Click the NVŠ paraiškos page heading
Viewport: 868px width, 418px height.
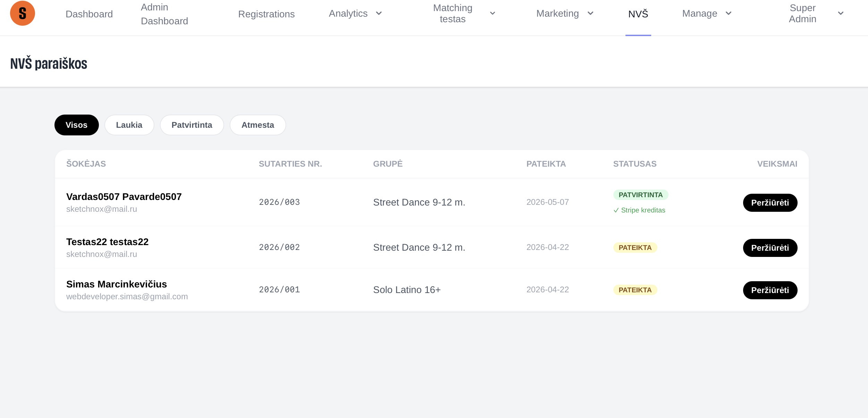click(x=49, y=64)
